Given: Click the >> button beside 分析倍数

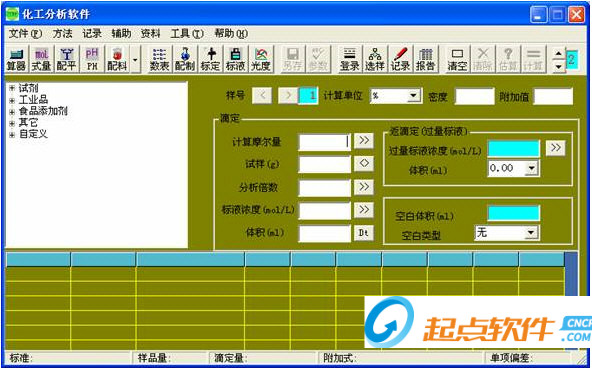Looking at the screenshot, I should (x=364, y=187).
